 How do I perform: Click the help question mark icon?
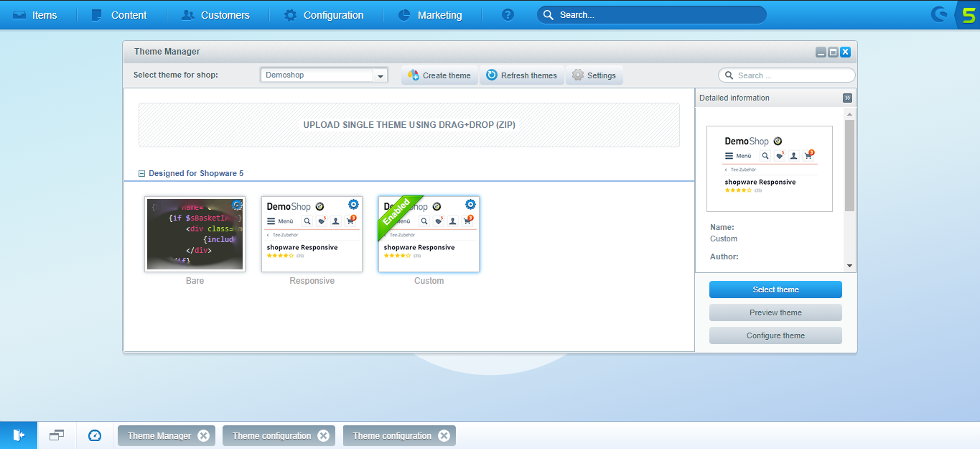(508, 14)
